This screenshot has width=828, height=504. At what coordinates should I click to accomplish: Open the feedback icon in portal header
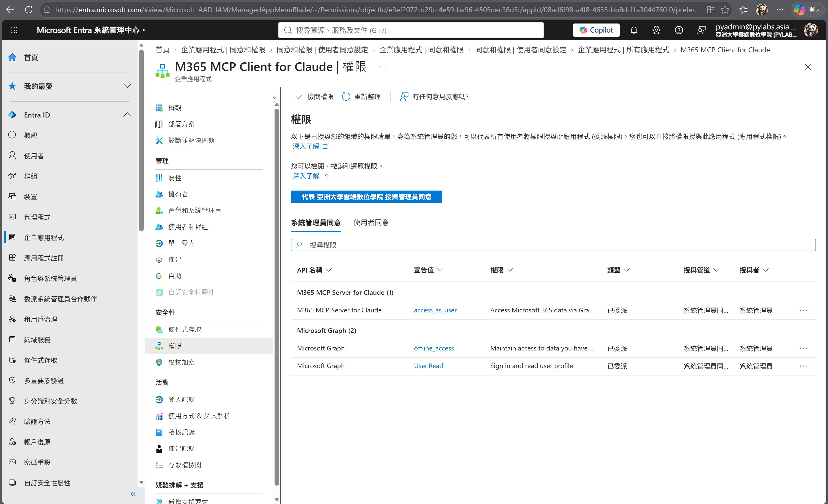[x=701, y=30]
